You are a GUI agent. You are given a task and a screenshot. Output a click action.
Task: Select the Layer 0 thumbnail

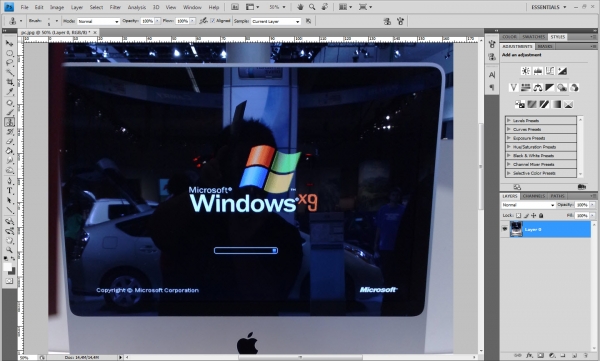(x=516, y=229)
